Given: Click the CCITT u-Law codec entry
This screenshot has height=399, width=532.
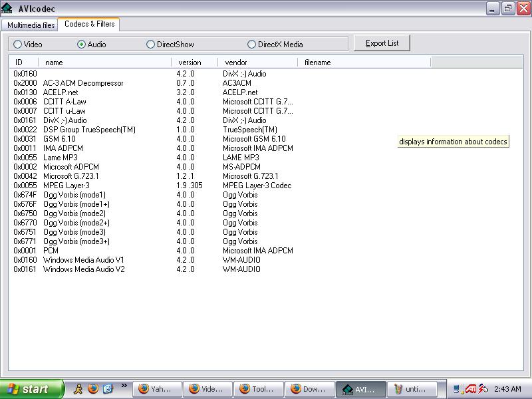Looking at the screenshot, I should point(64,111).
